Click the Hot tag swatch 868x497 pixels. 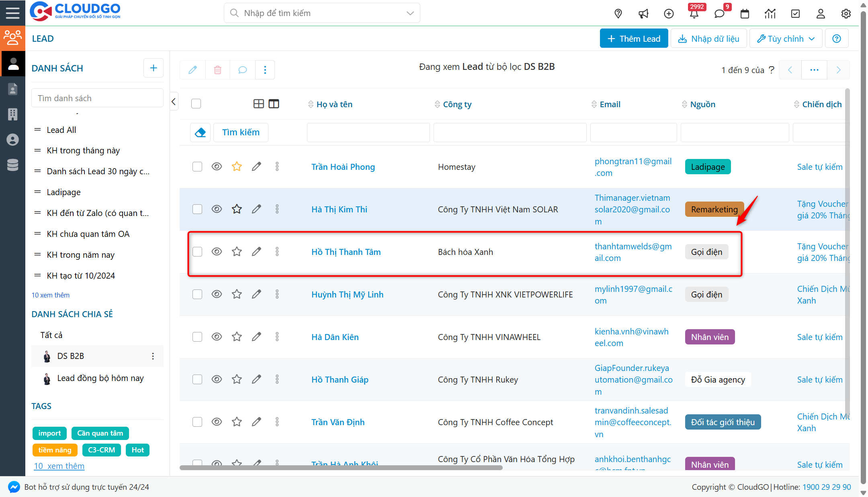coord(137,450)
